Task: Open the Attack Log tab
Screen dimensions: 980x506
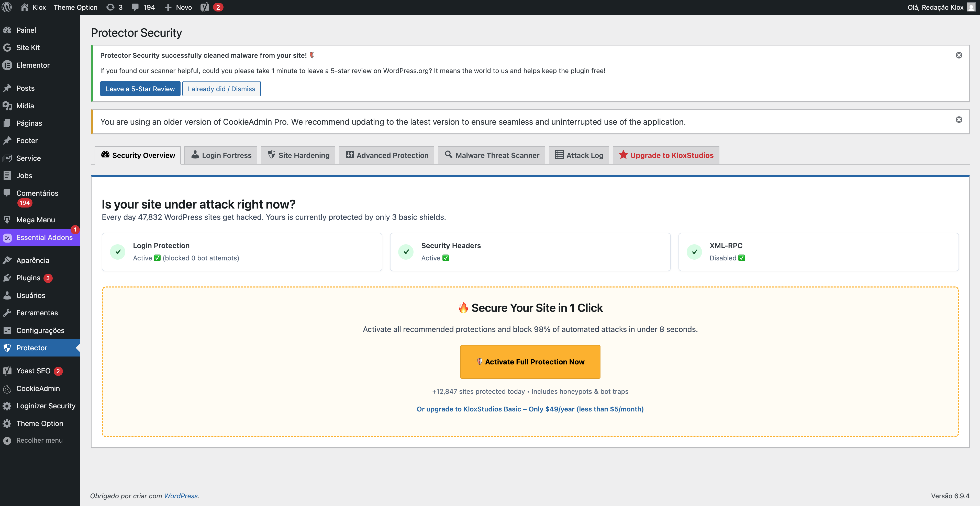Action: coord(579,155)
